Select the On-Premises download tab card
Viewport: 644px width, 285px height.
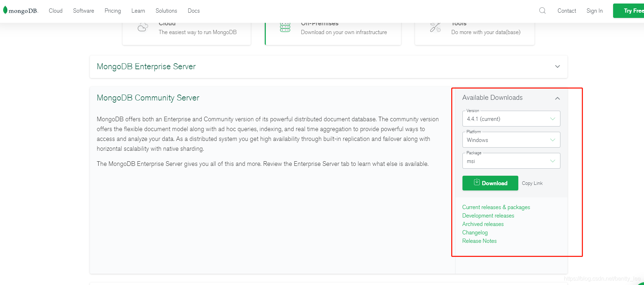(333, 34)
